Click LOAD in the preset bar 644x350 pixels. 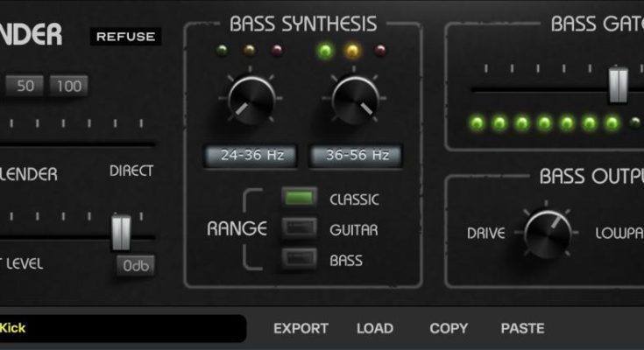point(375,329)
